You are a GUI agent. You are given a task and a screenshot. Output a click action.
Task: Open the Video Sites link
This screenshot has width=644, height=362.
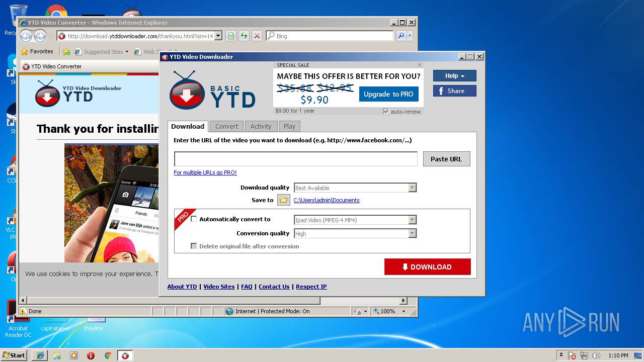219,287
